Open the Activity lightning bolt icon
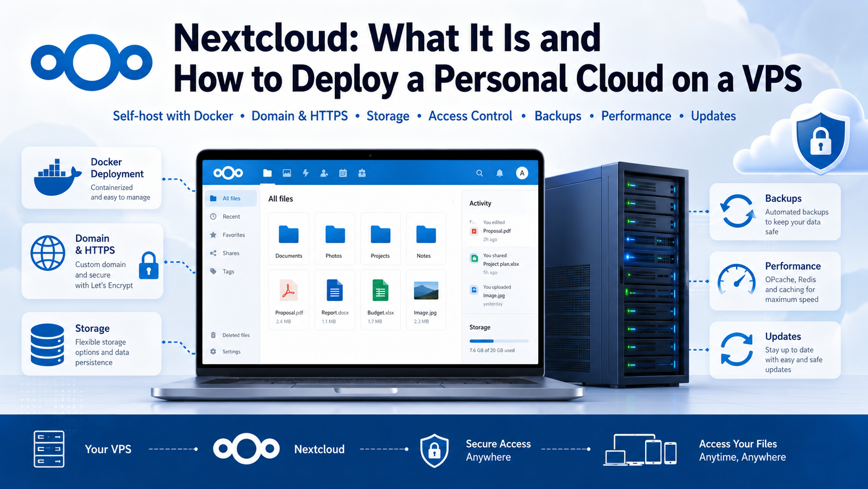Image resolution: width=868 pixels, height=489 pixels. coord(306,173)
